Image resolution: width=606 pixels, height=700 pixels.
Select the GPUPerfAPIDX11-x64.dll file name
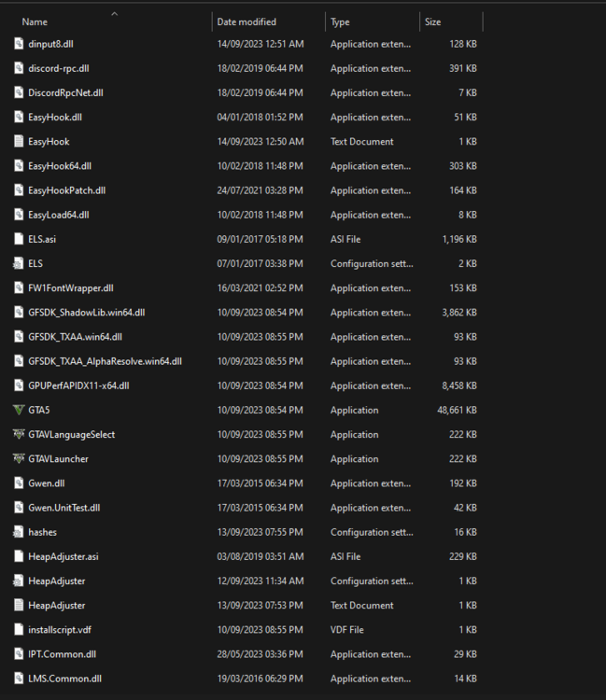click(78, 385)
